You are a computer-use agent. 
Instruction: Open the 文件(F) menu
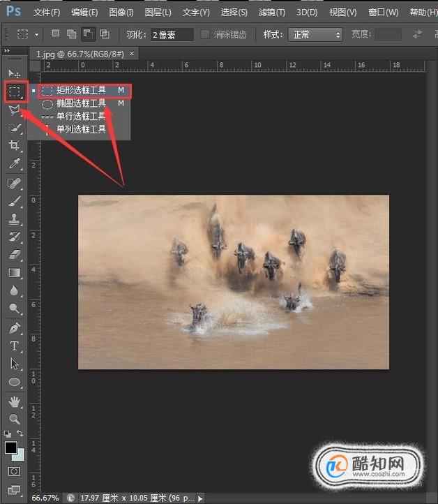pyautogui.click(x=47, y=13)
